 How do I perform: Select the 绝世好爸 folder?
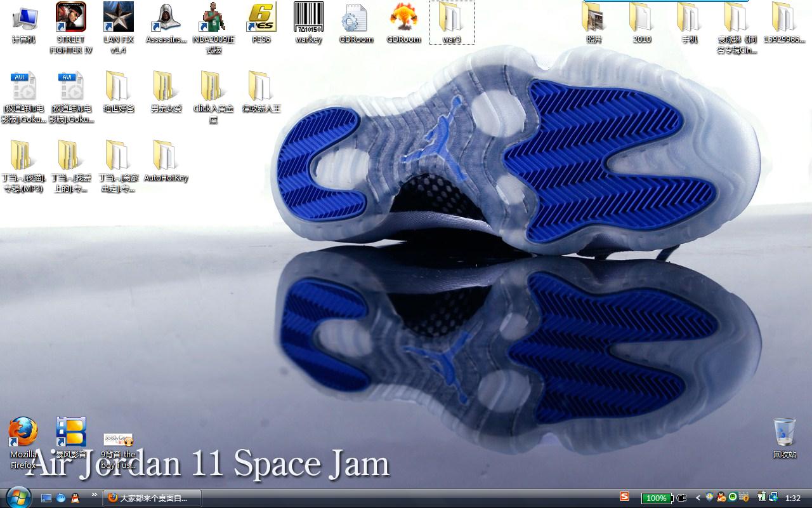[119, 93]
